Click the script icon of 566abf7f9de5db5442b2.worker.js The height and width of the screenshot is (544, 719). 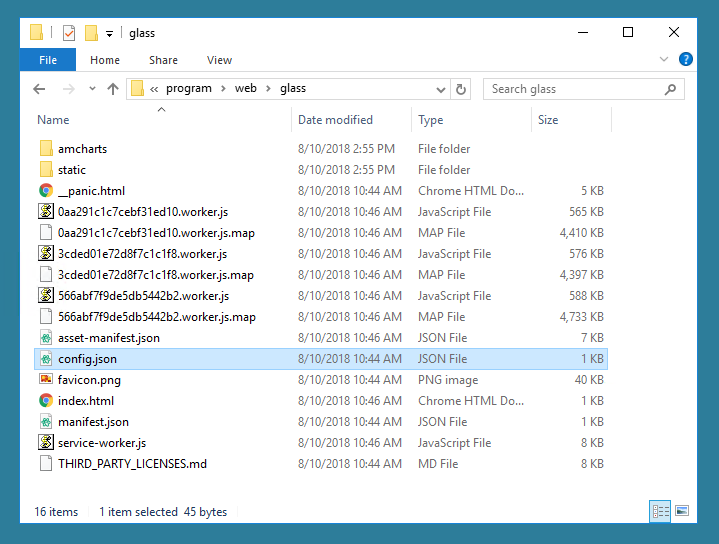[46, 295]
